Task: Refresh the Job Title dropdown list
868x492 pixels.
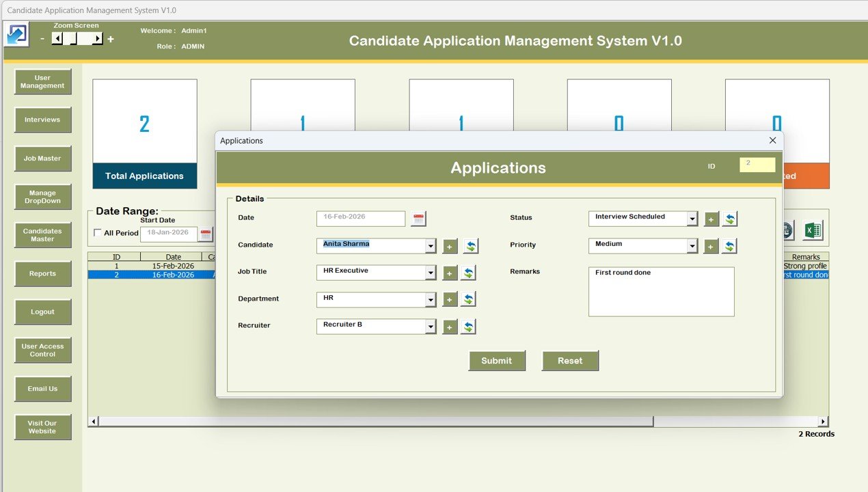Action: tap(468, 273)
